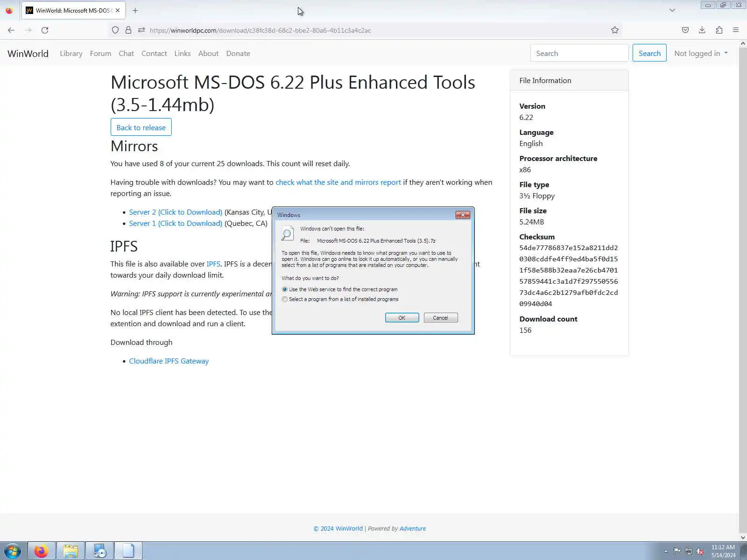The height and width of the screenshot is (560, 747).
Task: Click the checksum hash value
Action: [569, 276]
